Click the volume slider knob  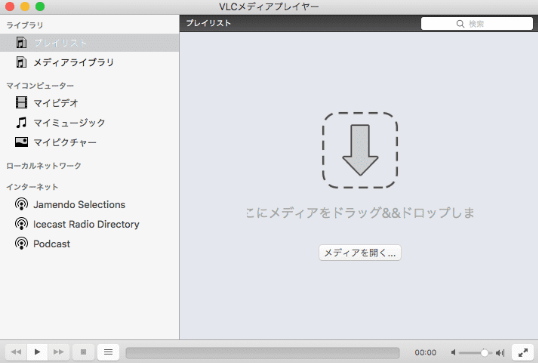484,352
